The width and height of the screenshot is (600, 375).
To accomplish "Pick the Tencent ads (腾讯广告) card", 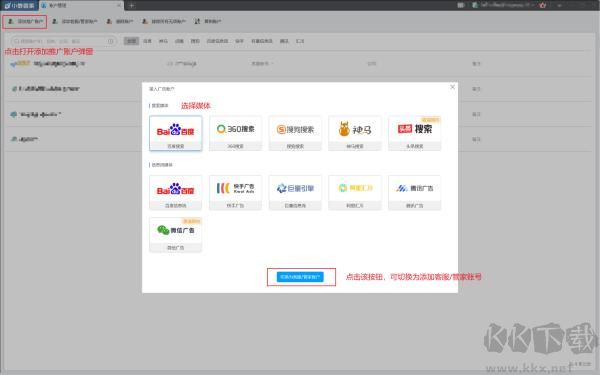I will [x=414, y=192].
